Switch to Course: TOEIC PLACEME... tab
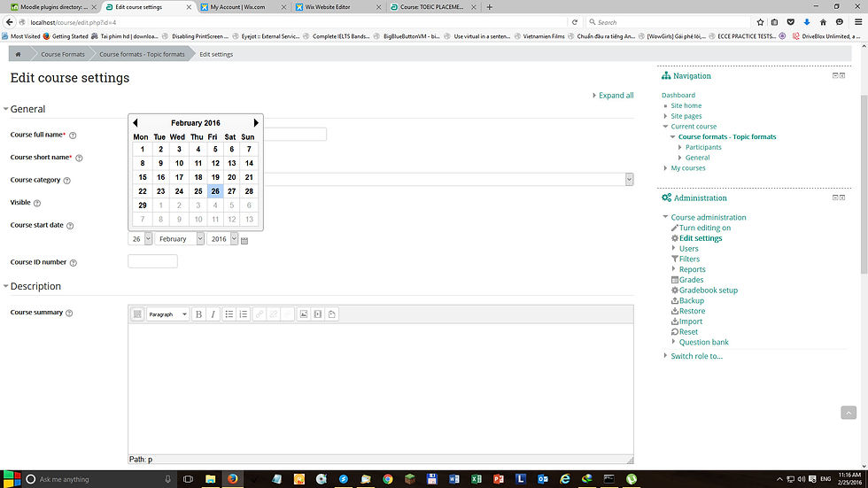The image size is (868, 488). click(x=433, y=7)
